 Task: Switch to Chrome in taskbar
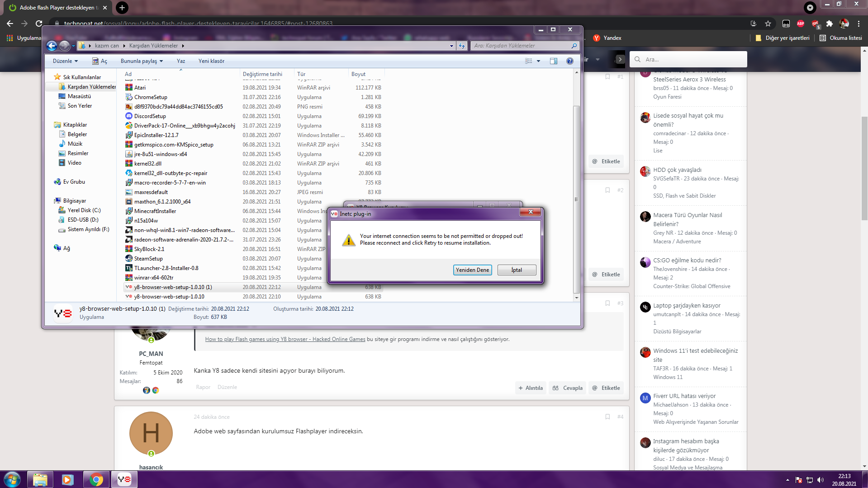96,479
